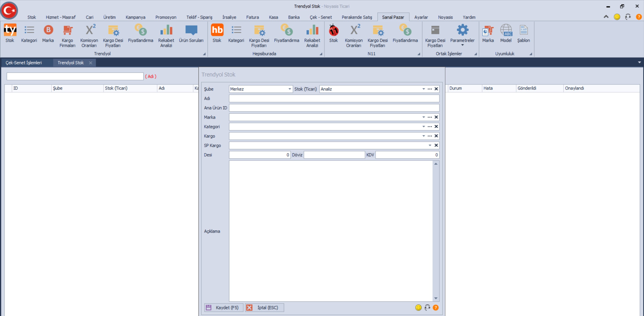Open Trendyol Stok ribbon icon

point(10,33)
